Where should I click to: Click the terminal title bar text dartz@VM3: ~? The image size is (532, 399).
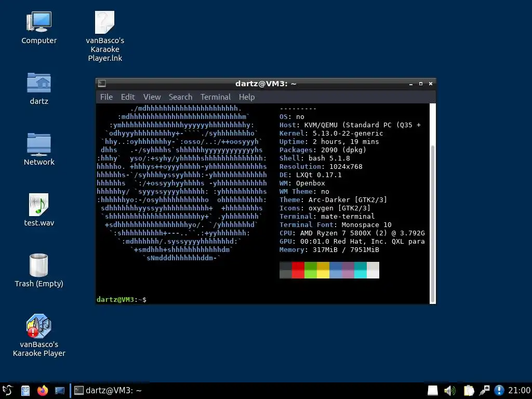pos(265,84)
